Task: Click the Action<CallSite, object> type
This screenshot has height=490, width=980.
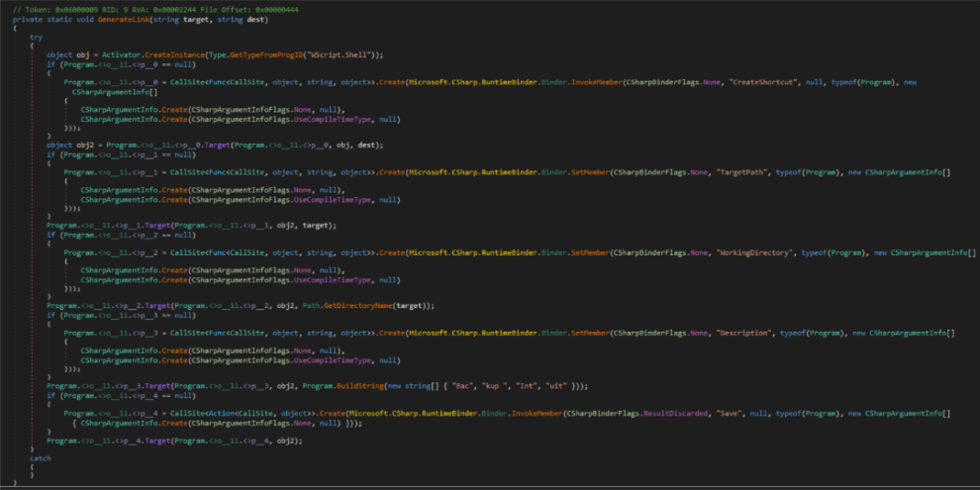Action: pos(260,414)
